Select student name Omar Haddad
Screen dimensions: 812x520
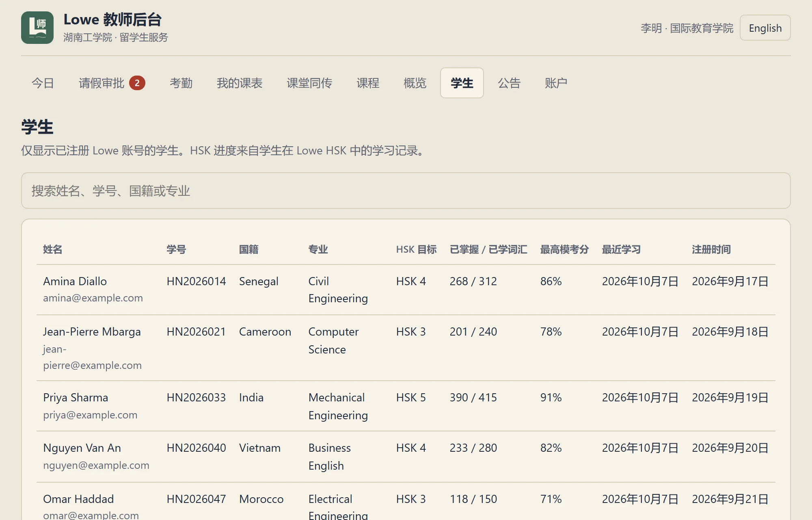(78, 499)
